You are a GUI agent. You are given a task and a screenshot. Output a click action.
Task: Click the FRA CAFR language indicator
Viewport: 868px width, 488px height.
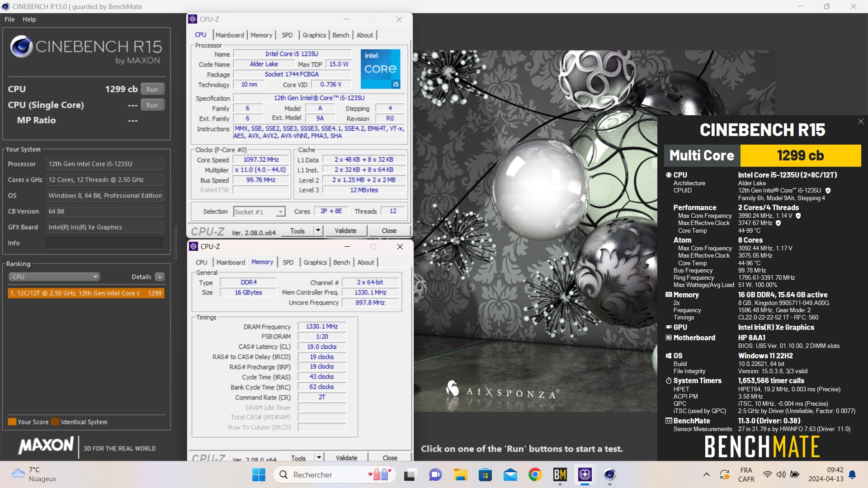pos(746,474)
